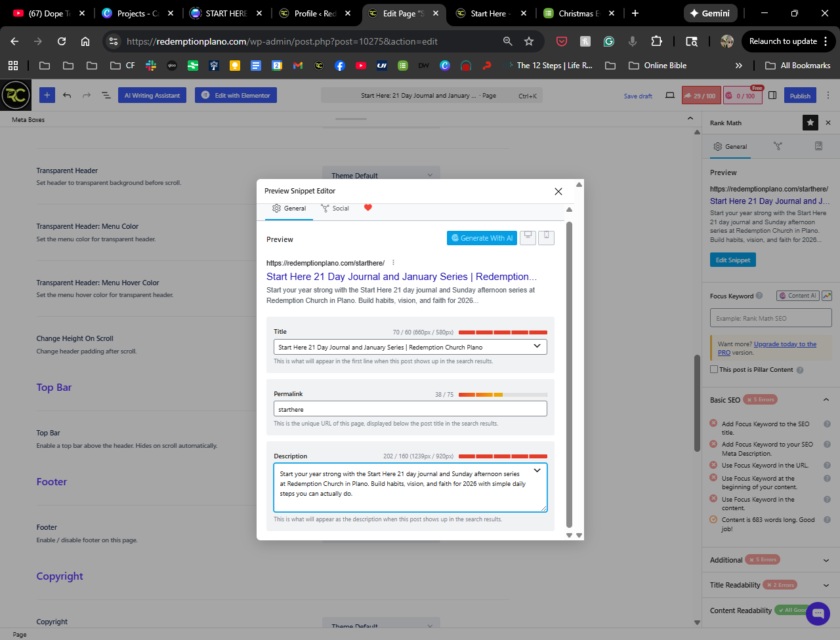The height and width of the screenshot is (640, 840).
Task: Open the Document Overview list icon
Action: pos(106,95)
